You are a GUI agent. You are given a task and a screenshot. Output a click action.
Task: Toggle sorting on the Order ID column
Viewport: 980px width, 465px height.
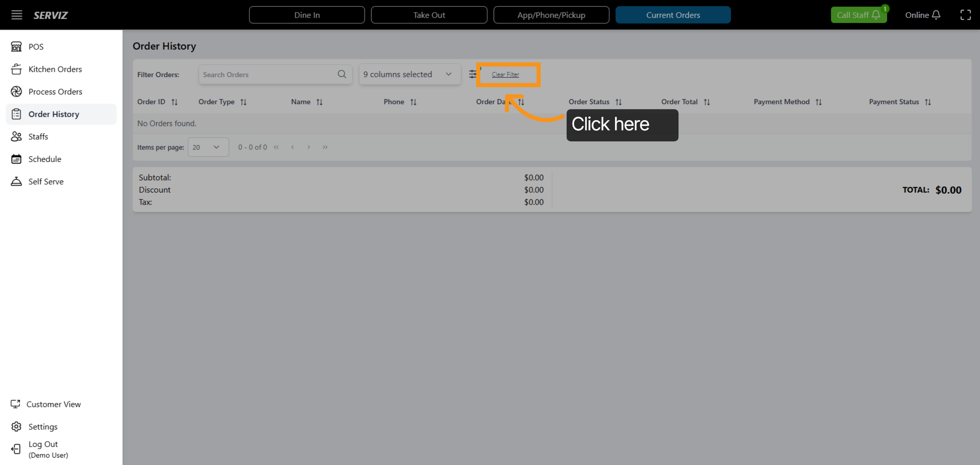[175, 102]
